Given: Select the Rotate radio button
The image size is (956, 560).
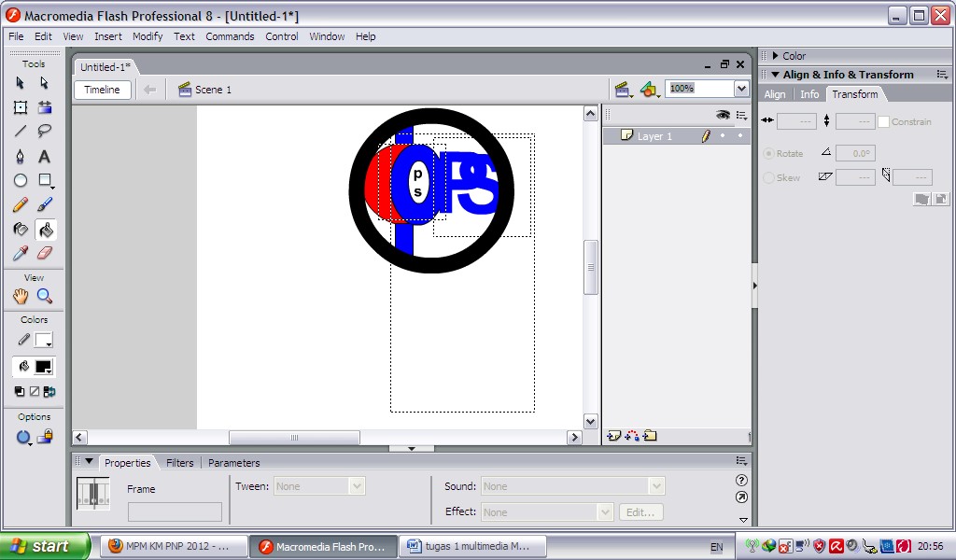Looking at the screenshot, I should pos(769,154).
